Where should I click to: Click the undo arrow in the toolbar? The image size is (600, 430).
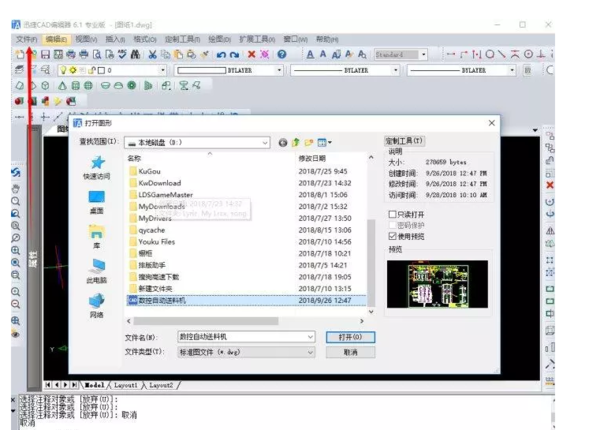click(x=218, y=54)
